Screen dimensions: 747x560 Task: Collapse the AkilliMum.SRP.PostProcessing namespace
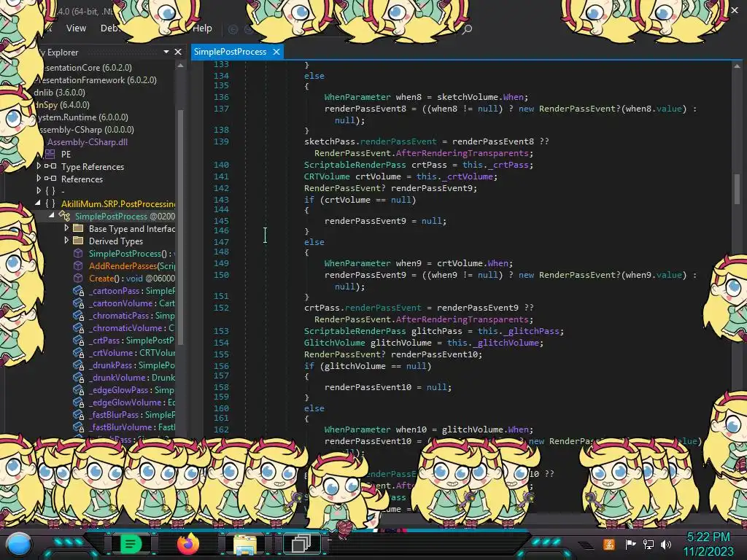(38, 203)
